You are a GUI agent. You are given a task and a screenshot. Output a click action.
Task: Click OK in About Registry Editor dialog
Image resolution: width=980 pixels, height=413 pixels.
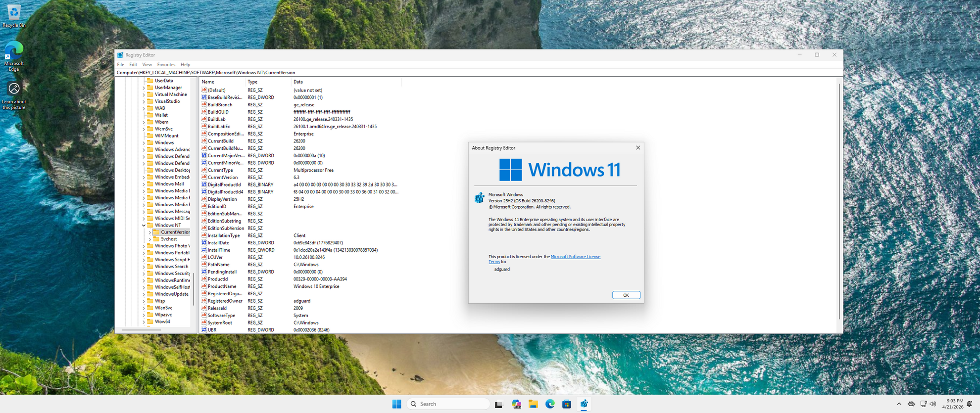[626, 295]
